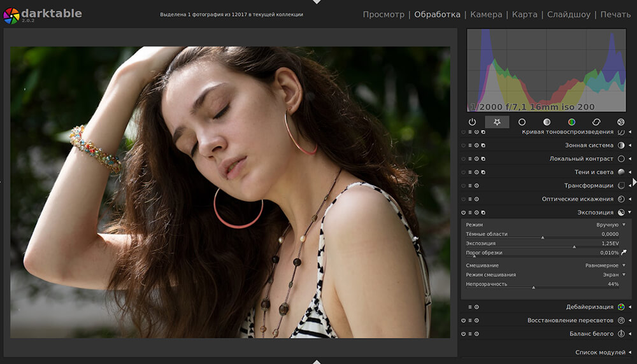Reset parameters of Зонная система module
637x364 pixels.
point(476,146)
